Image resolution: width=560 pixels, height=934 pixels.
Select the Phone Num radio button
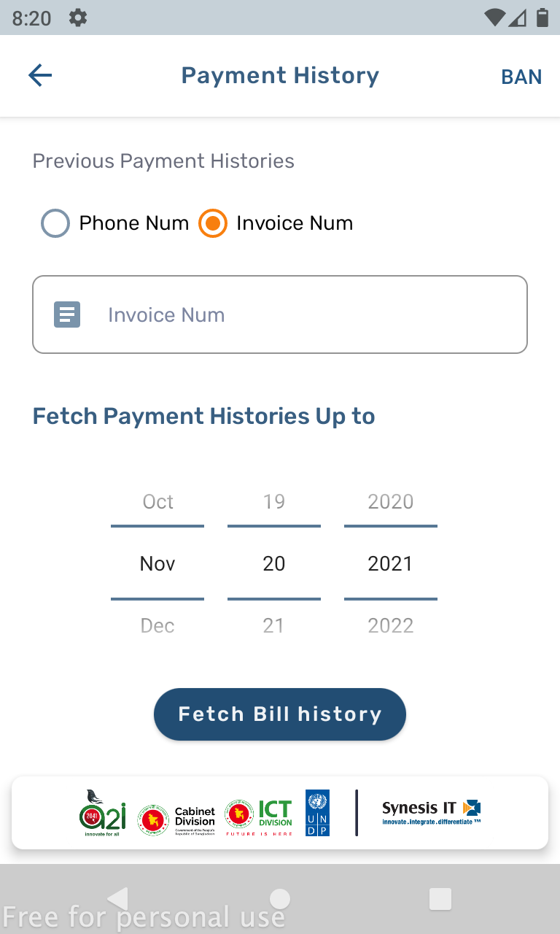click(x=56, y=223)
